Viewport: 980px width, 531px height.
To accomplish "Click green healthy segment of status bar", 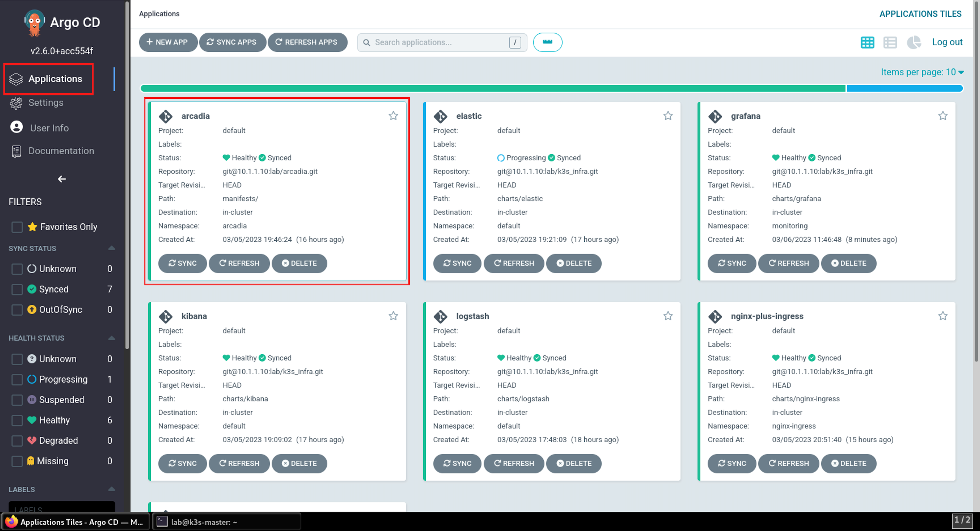I will point(493,88).
